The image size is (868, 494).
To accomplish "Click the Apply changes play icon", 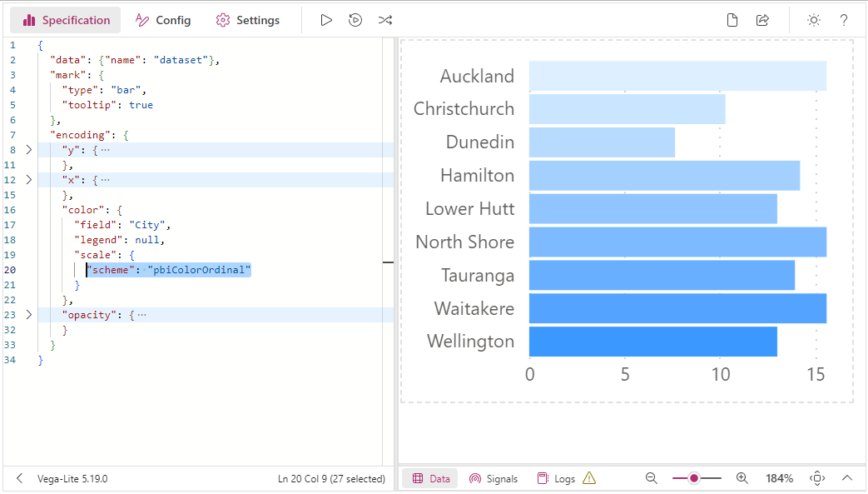I will (326, 21).
